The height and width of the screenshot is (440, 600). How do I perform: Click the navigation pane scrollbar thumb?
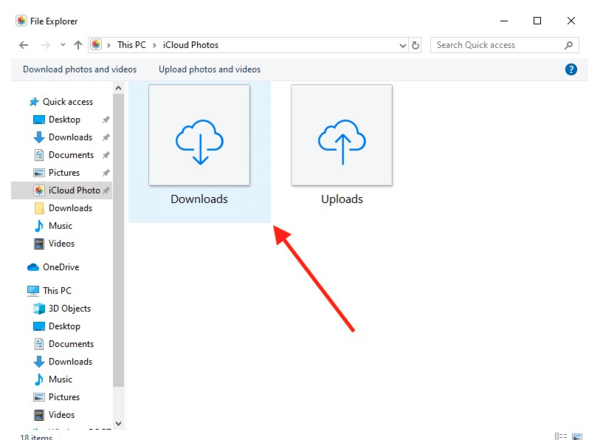click(118, 240)
